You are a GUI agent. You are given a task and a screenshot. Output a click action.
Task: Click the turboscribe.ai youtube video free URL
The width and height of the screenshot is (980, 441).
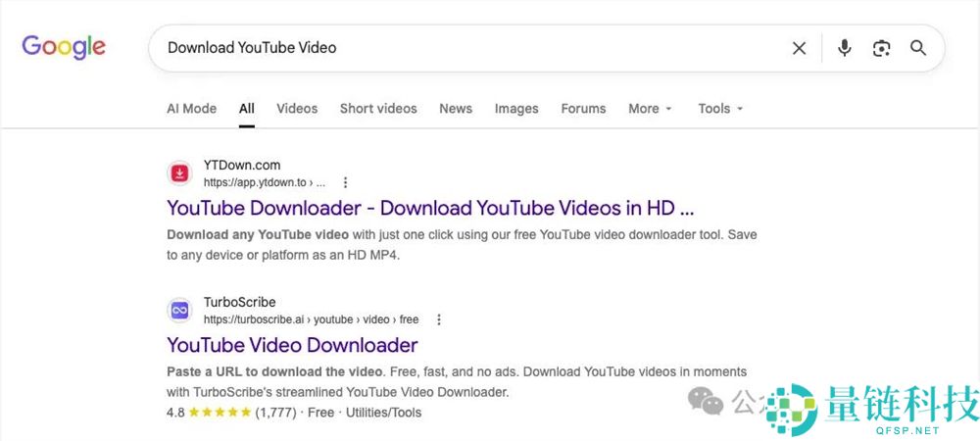click(x=312, y=319)
